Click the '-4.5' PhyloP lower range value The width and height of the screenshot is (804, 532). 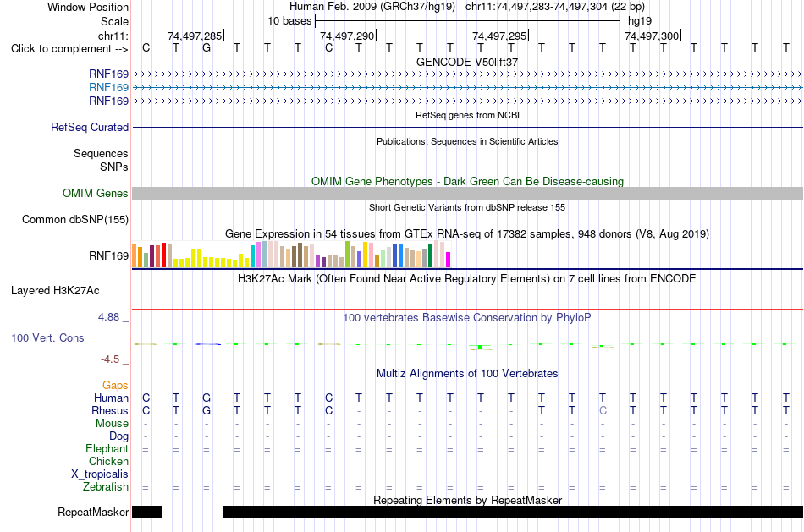click(110, 359)
